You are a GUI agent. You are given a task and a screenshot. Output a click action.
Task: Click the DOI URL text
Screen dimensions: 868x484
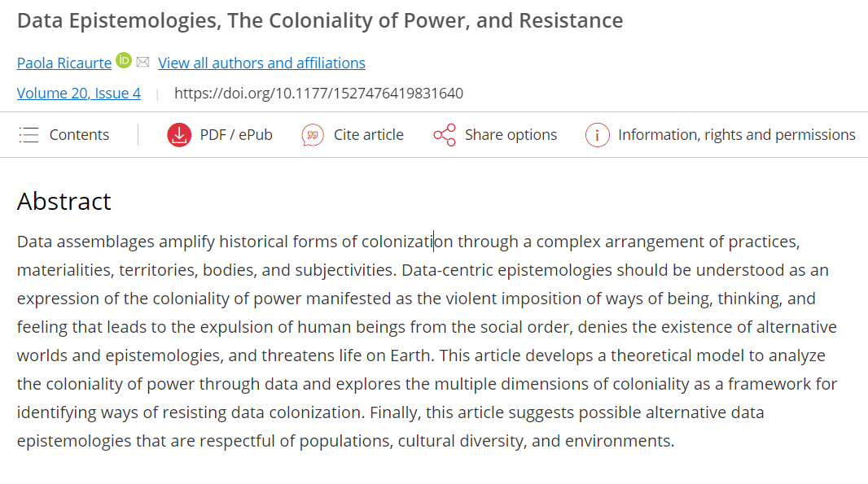coord(318,94)
